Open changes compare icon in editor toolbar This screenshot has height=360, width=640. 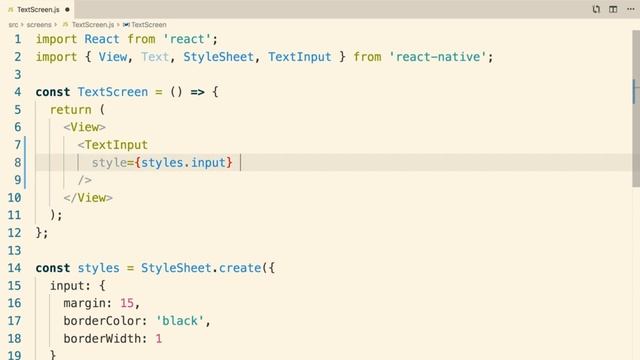point(596,9)
